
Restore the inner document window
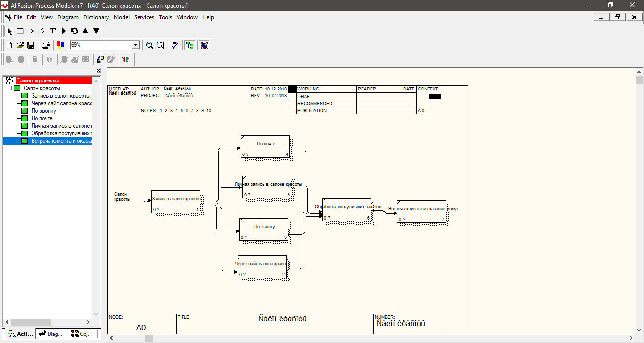pyautogui.click(x=617, y=17)
